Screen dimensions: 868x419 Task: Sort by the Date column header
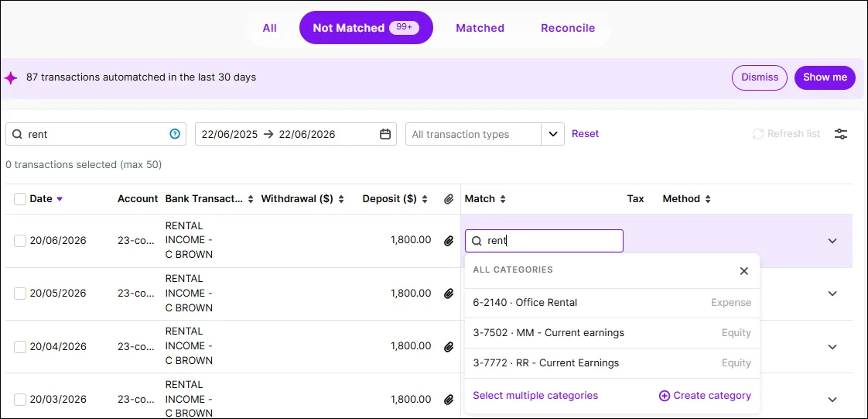click(46, 199)
